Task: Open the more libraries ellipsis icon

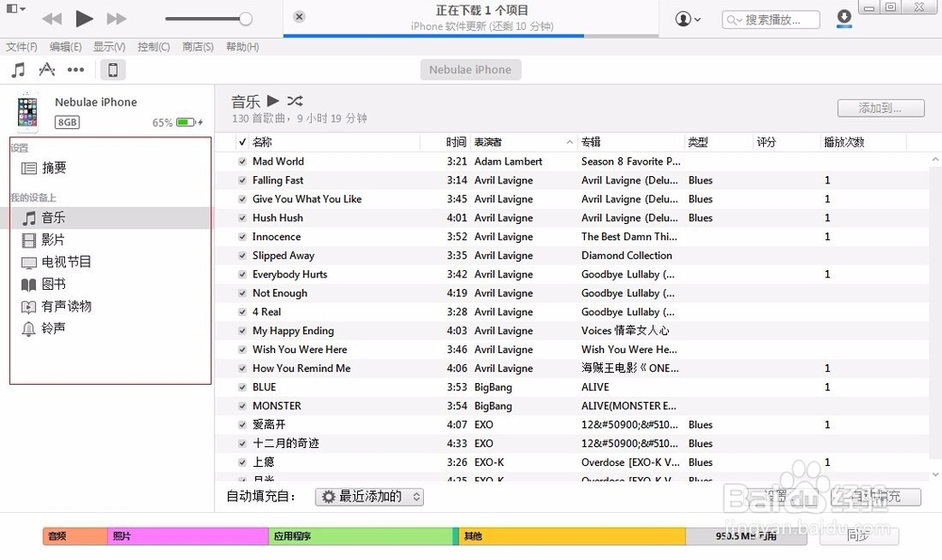Action: 75,71
